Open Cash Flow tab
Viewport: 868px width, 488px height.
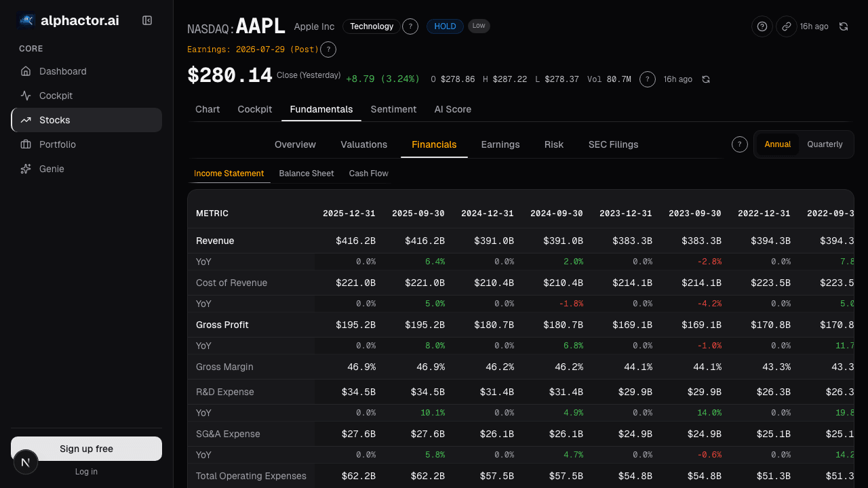click(369, 174)
